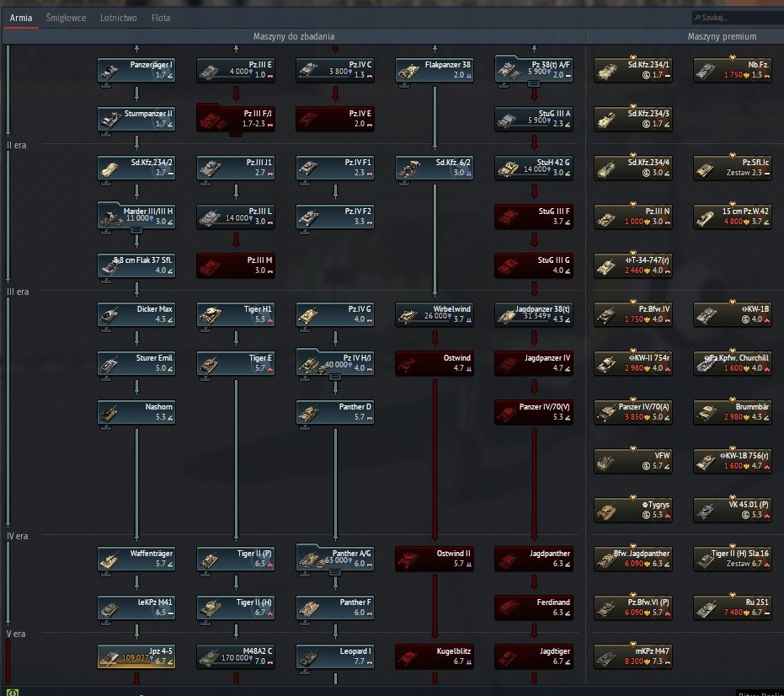Select premium Sd.Kfz.234/1 vehicle
784x696 pixels.
(x=633, y=70)
